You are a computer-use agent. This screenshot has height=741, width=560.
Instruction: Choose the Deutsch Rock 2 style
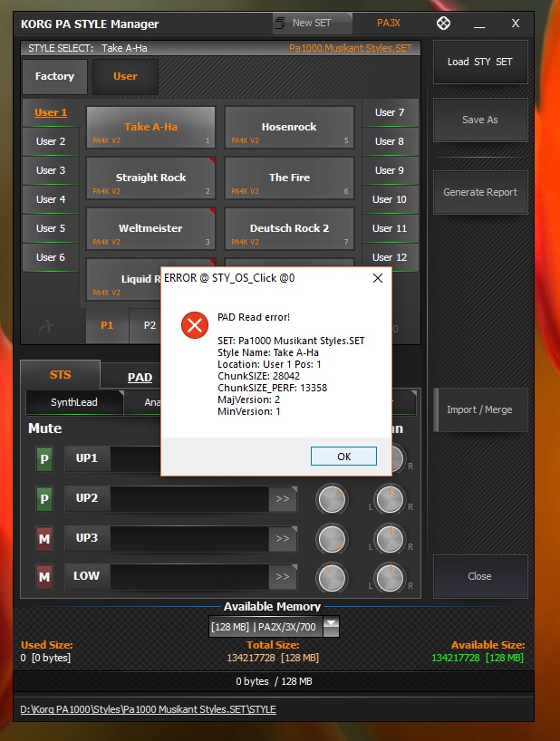289,228
